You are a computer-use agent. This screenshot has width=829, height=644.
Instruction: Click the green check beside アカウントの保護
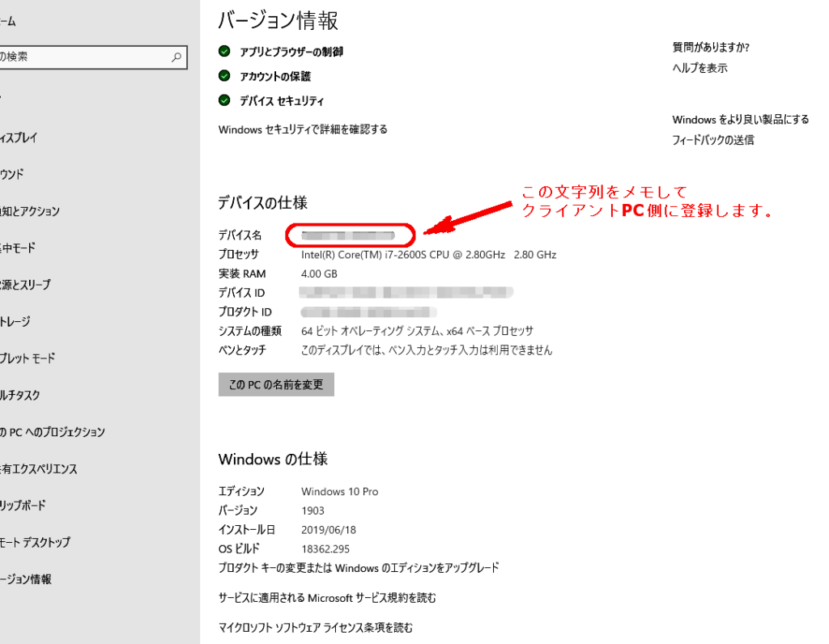click(224, 76)
